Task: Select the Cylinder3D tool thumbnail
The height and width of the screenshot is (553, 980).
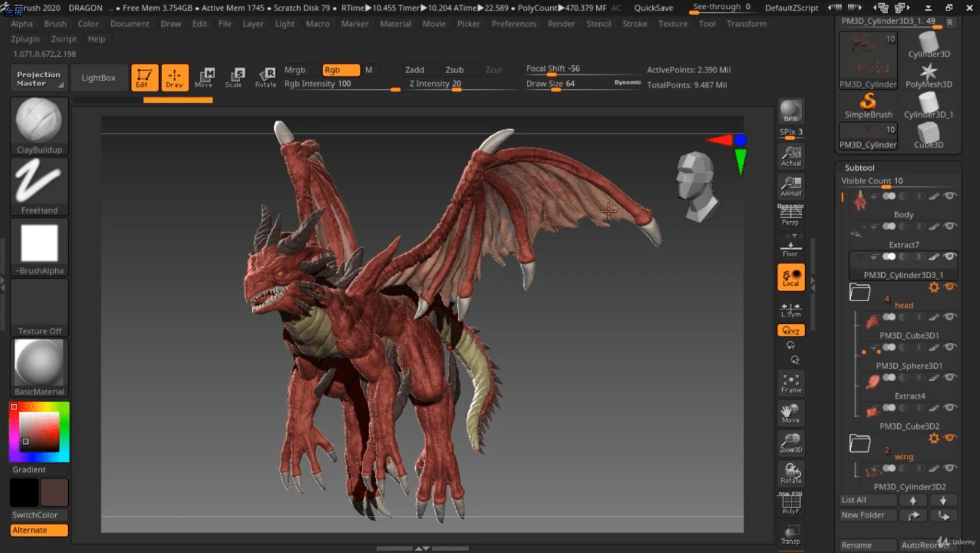Action: [x=928, y=45]
